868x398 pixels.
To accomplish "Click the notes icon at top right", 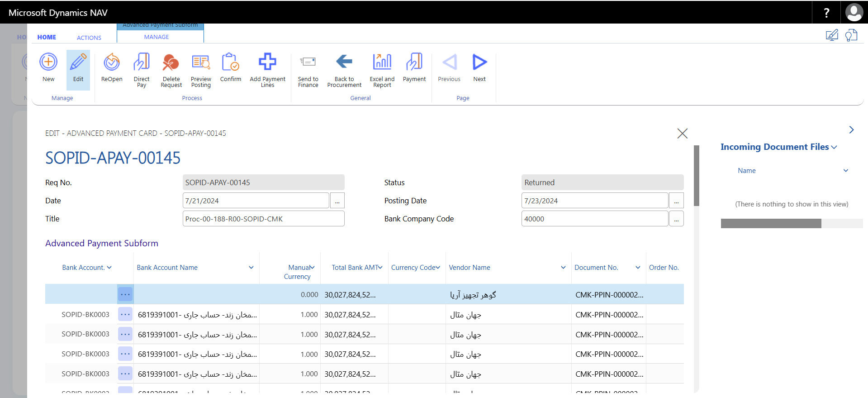I will pyautogui.click(x=851, y=35).
